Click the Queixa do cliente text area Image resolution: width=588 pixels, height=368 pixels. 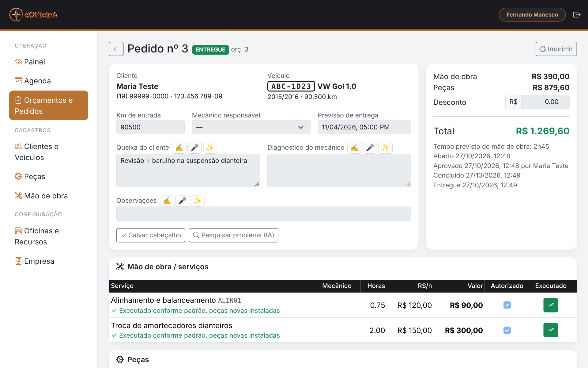(188, 170)
